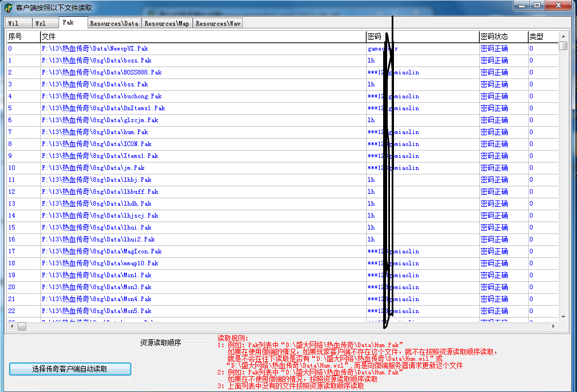Image resolution: width=577 pixels, height=392 pixels.
Task: Click the 密码 column header
Action: [x=422, y=36]
